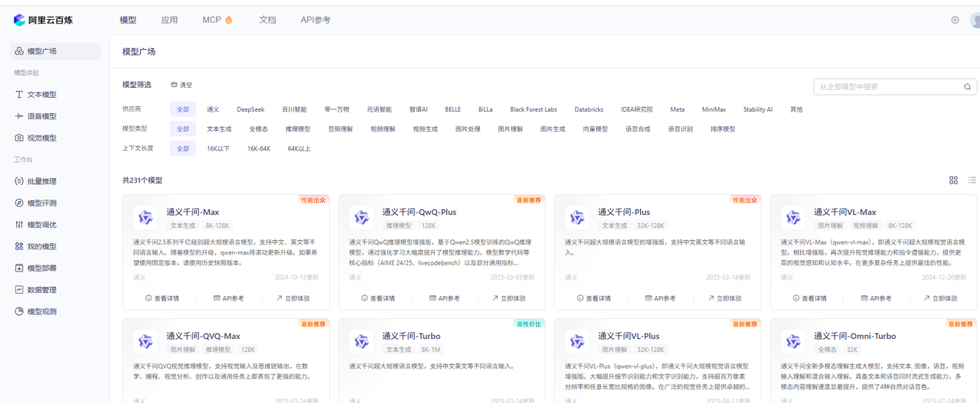
Task: Click the search magnifier icon
Action: pyautogui.click(x=968, y=87)
